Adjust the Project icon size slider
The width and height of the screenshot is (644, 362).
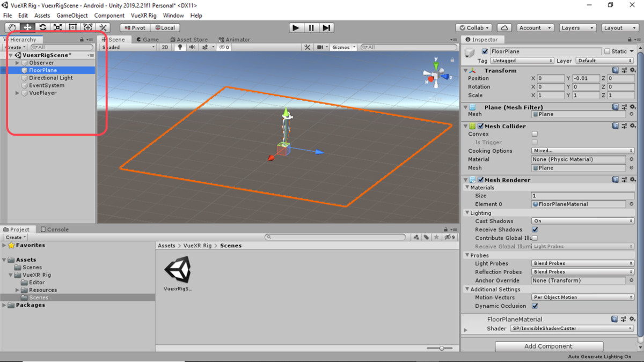[441, 348]
